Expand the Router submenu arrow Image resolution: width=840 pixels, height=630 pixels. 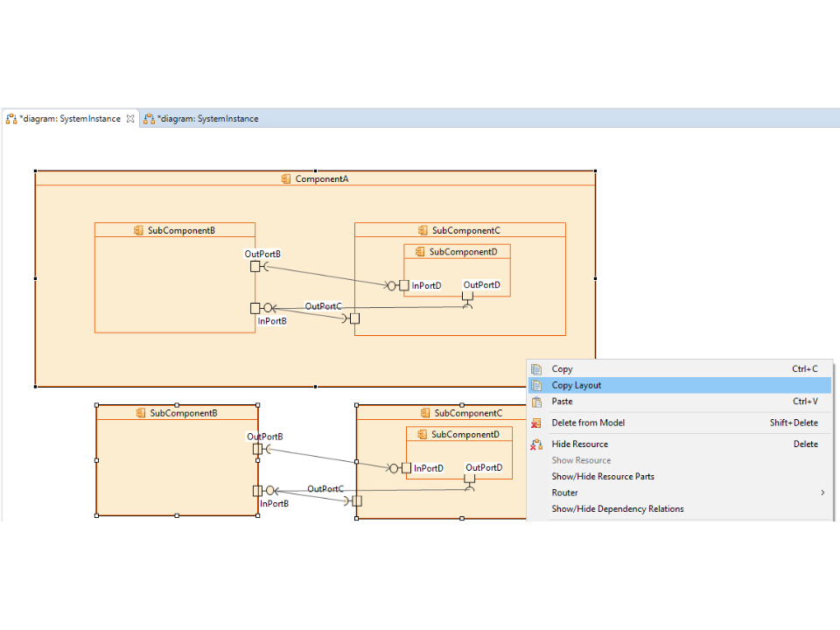[x=822, y=493]
